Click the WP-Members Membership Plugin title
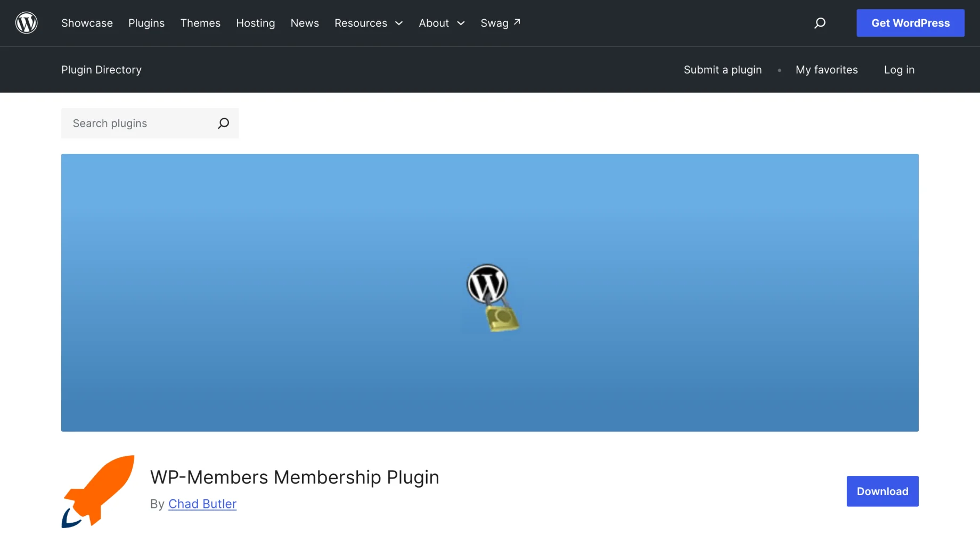The image size is (980, 551). pos(295,478)
